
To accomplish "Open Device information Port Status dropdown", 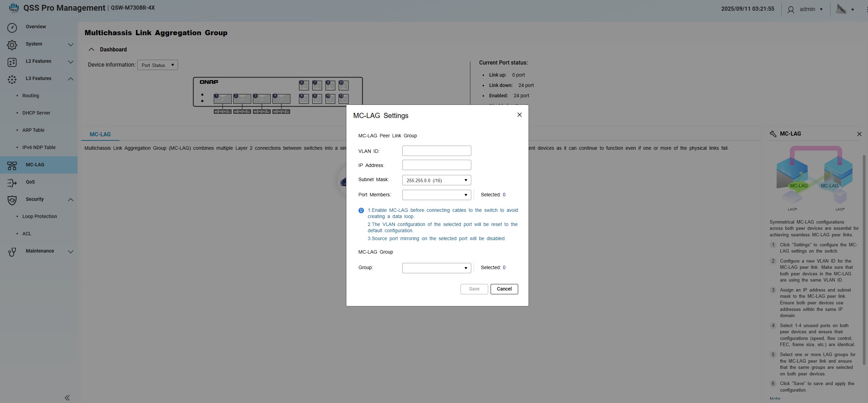I will coord(157,65).
